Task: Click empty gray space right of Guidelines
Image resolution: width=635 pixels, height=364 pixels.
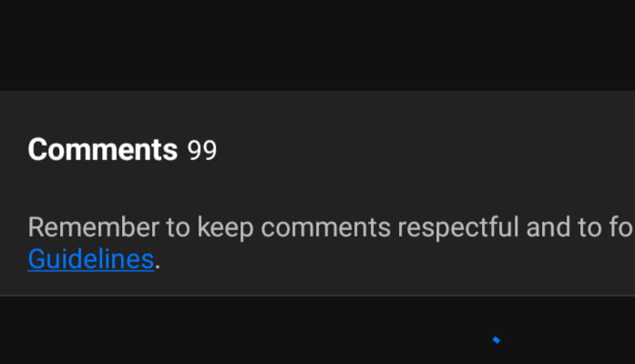Action: pyautogui.click(x=397, y=259)
